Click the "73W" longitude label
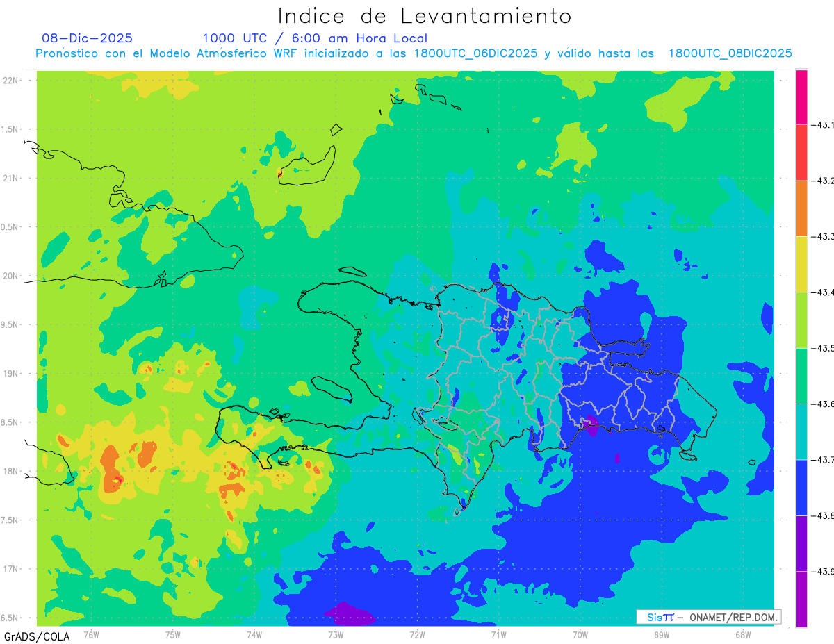 coord(335,634)
